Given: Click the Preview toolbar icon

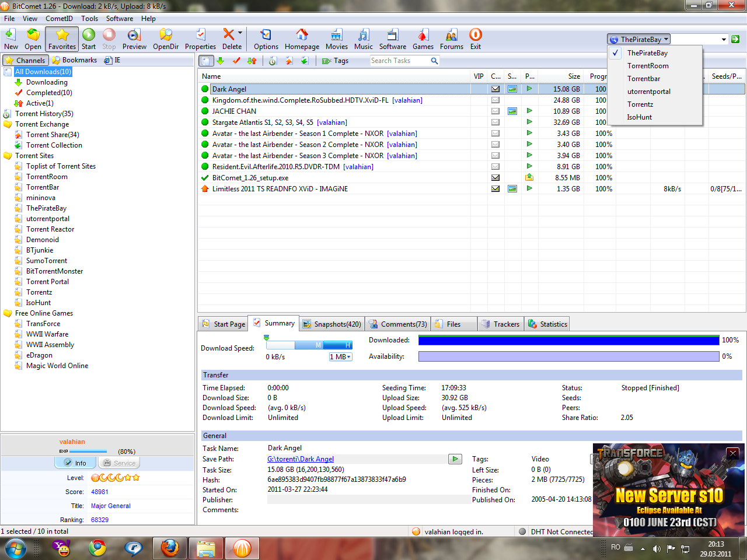Looking at the screenshot, I should pyautogui.click(x=134, y=39).
